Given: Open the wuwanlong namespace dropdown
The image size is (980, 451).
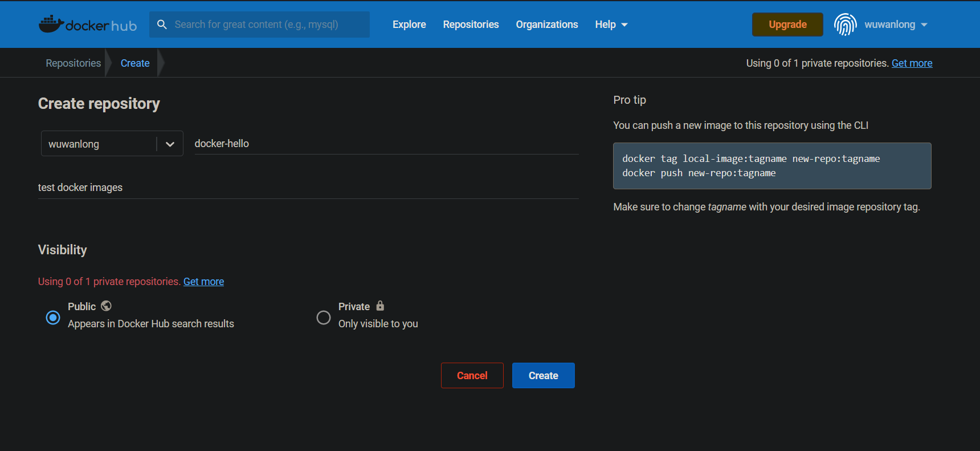Looking at the screenshot, I should 112,144.
